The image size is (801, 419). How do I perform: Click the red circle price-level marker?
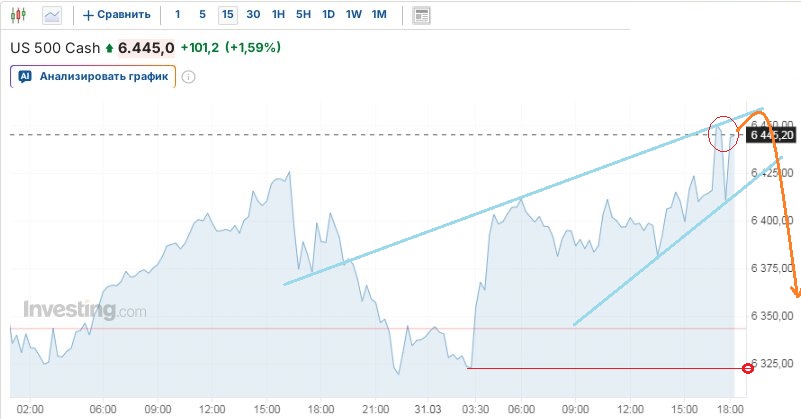747,368
